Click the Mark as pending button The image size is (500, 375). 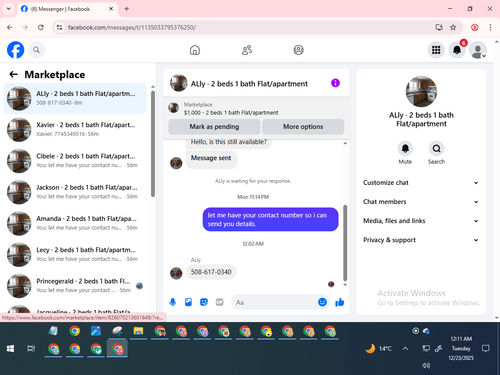(x=214, y=127)
